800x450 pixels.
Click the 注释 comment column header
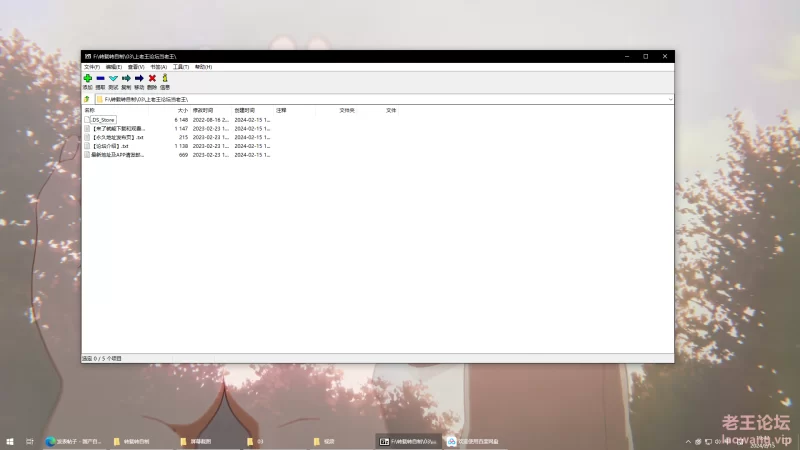click(294, 110)
